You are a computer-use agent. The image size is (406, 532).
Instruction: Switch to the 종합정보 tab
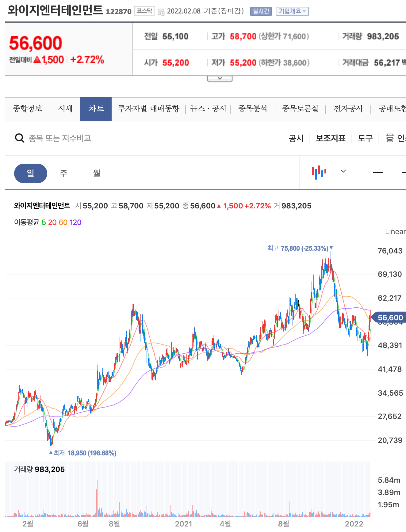point(28,109)
